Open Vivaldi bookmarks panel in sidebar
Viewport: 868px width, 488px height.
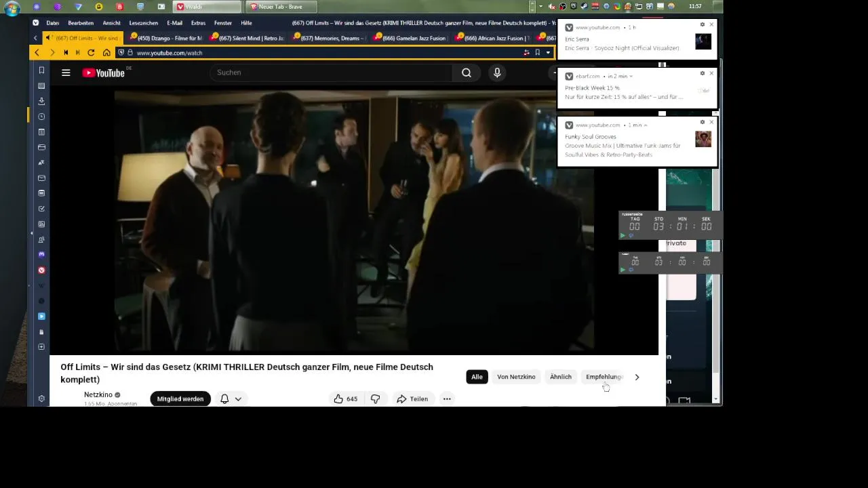click(x=41, y=70)
